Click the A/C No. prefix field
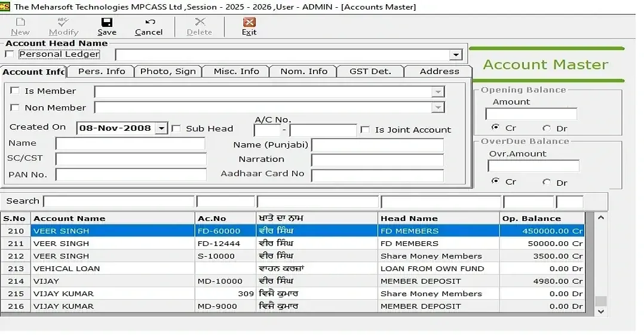 pos(268,131)
